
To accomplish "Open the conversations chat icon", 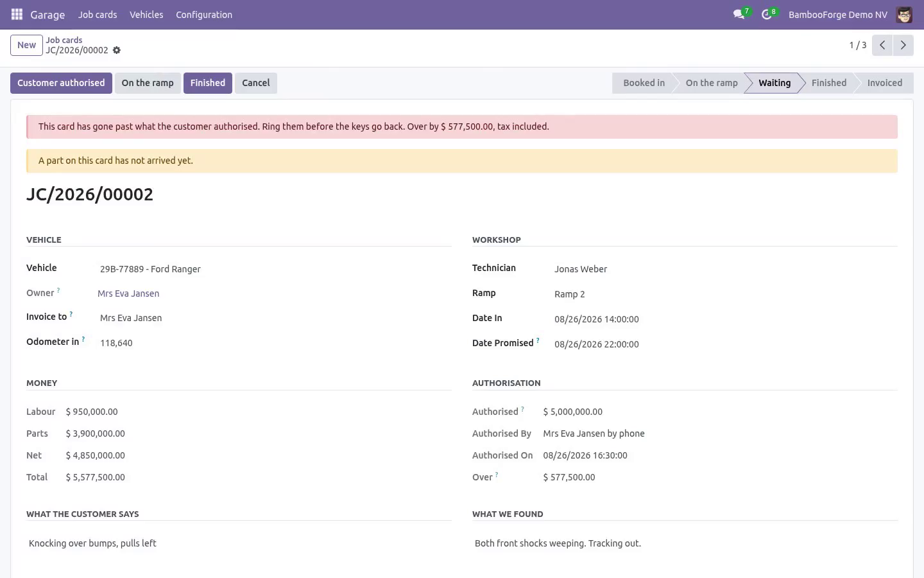I will (739, 14).
